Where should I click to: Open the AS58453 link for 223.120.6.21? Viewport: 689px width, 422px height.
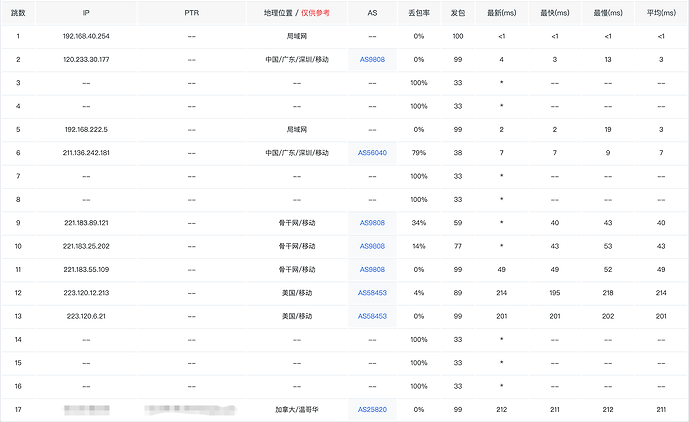tap(372, 316)
